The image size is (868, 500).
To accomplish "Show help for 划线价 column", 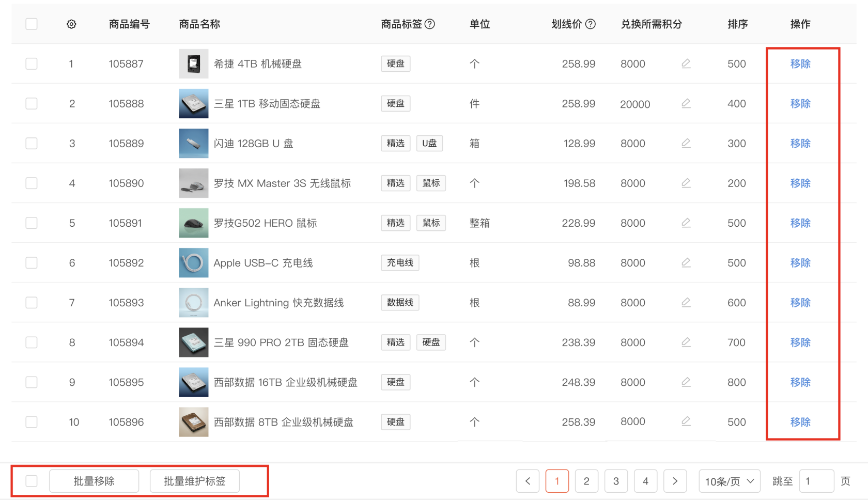I will [591, 24].
